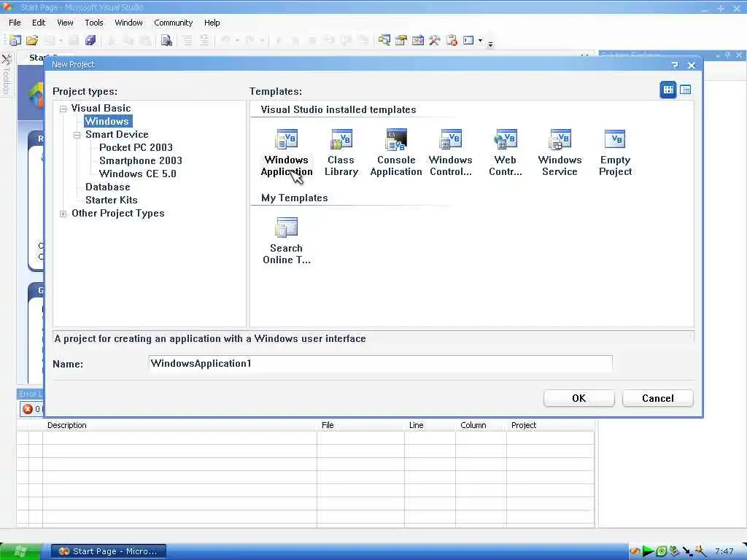
Task: Sort Error List by Line column
Action: coord(430,425)
